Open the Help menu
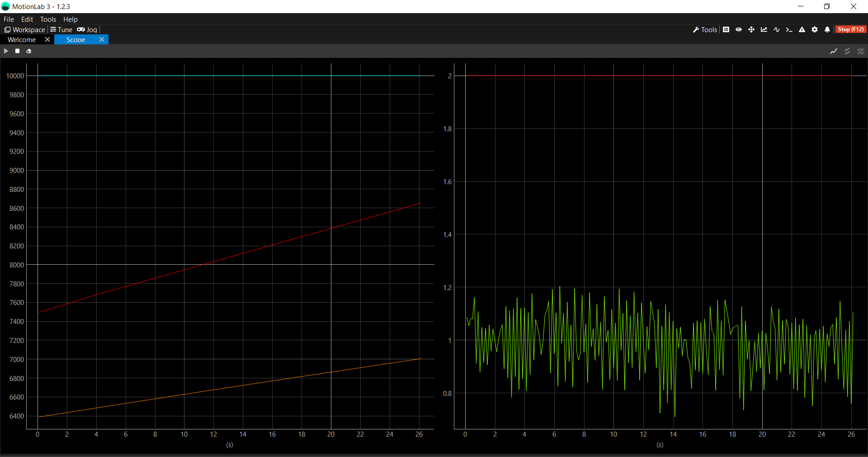The image size is (868, 457). [x=71, y=19]
